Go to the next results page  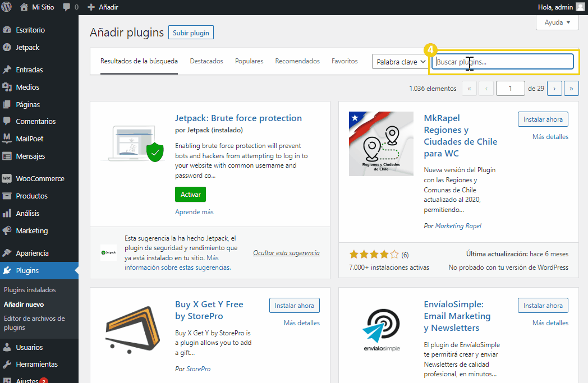tap(554, 89)
